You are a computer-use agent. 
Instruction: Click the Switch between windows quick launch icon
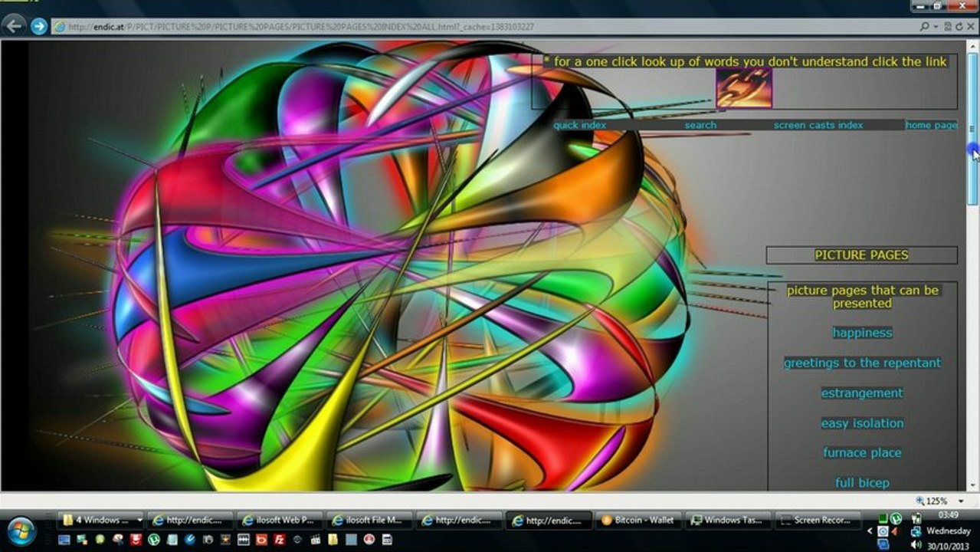[82, 540]
